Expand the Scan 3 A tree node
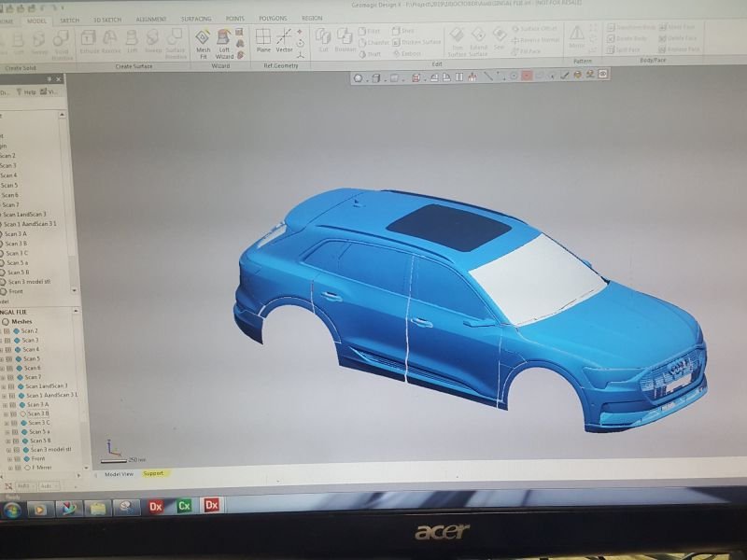747x560 pixels. pyautogui.click(x=5, y=404)
